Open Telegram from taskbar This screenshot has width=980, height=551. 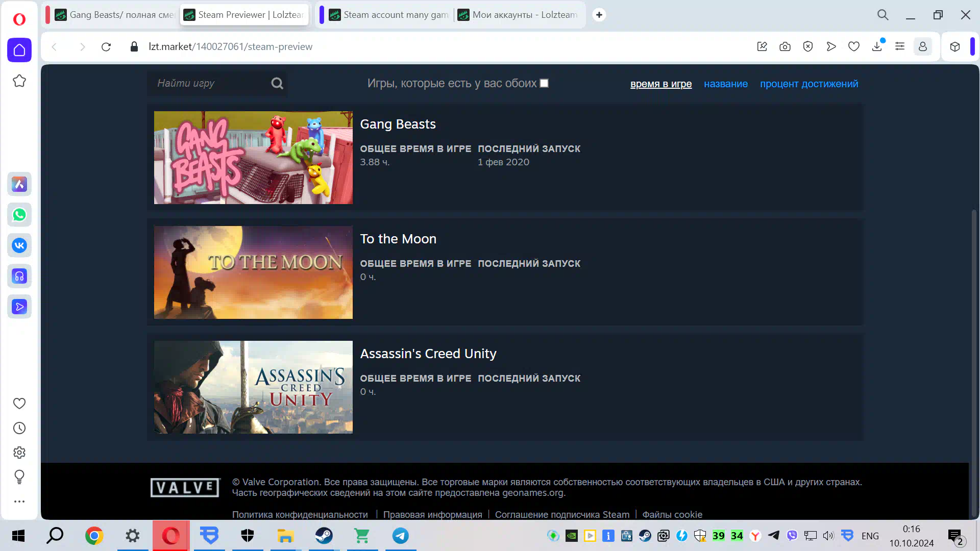(400, 536)
